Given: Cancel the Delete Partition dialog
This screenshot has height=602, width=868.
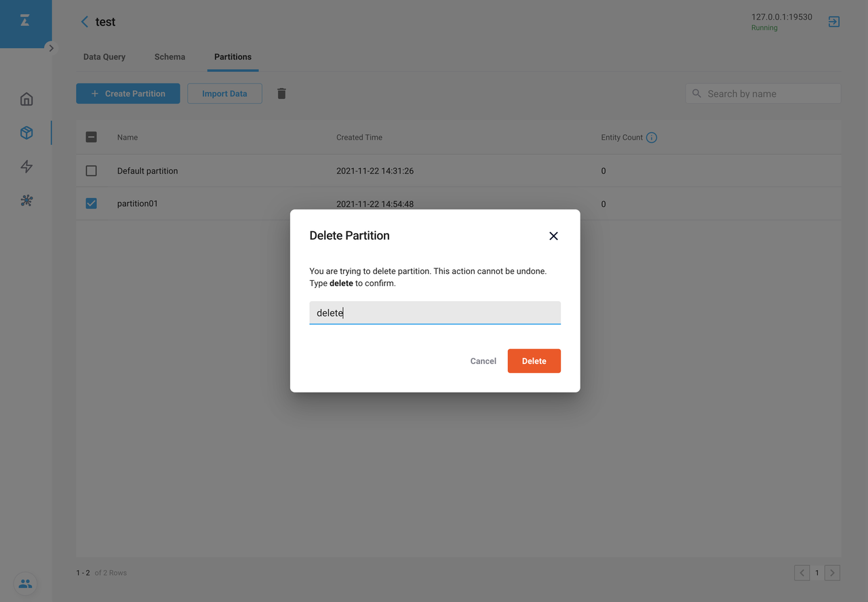Looking at the screenshot, I should tap(483, 361).
